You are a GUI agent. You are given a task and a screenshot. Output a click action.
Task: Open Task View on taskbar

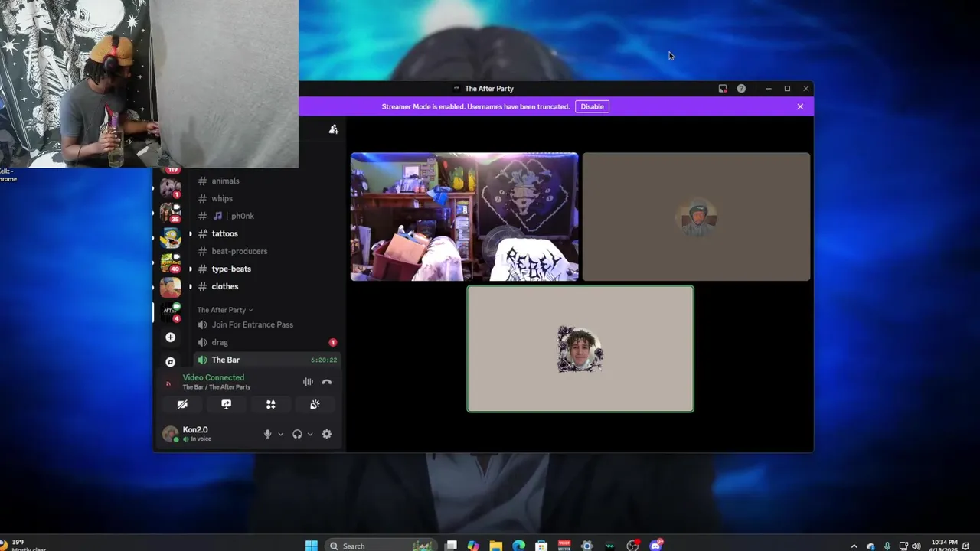tap(451, 546)
